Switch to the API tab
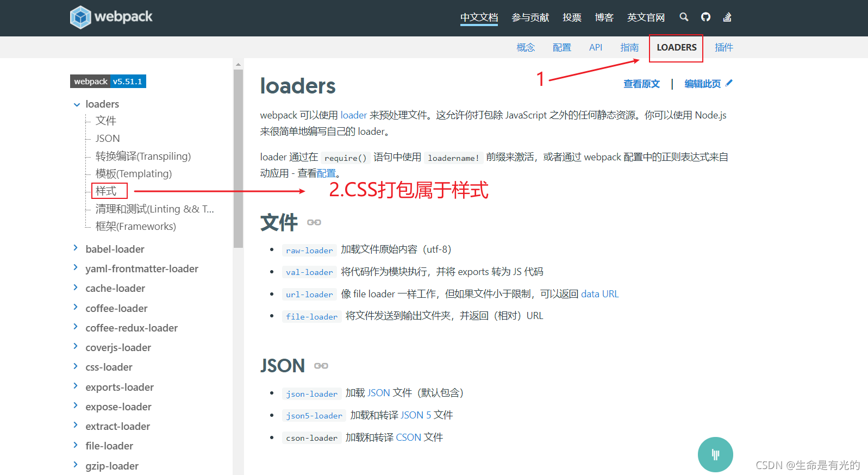This screenshot has height=475, width=868. (596, 47)
